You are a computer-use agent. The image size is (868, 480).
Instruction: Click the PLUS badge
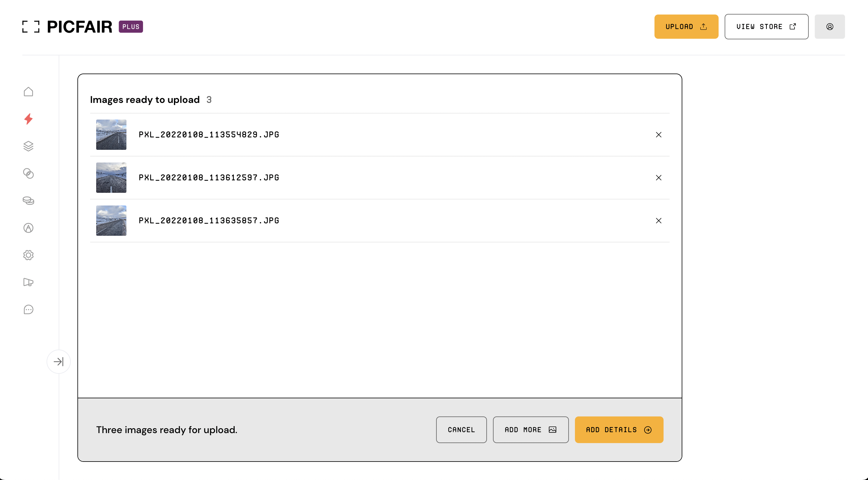pos(131,27)
